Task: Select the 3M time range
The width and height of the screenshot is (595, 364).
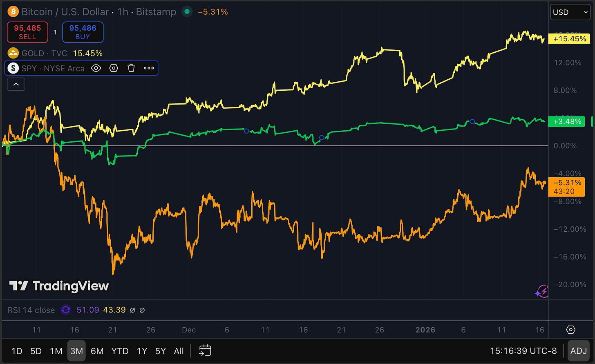Action: point(76,351)
